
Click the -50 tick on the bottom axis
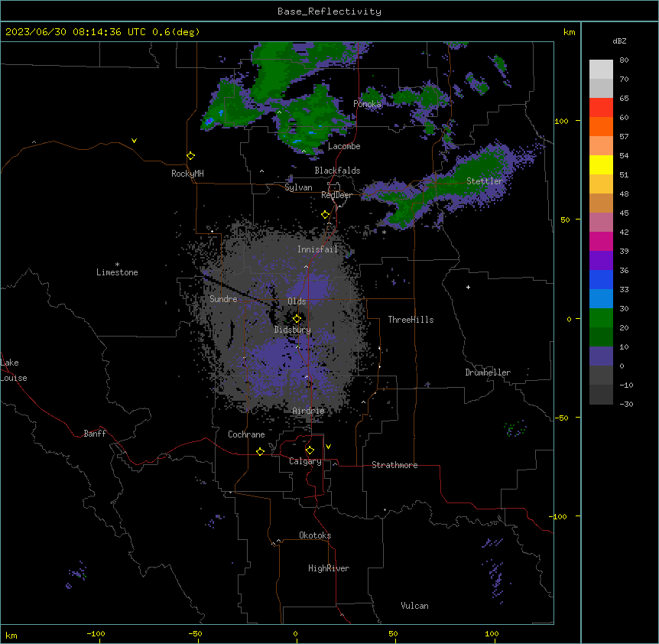pos(195,633)
